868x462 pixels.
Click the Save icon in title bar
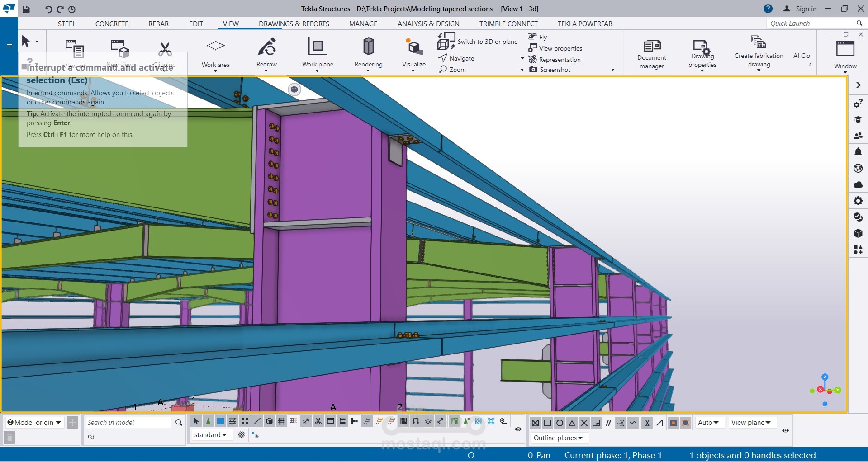coord(26,9)
